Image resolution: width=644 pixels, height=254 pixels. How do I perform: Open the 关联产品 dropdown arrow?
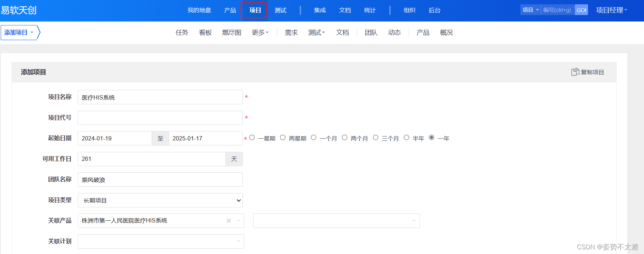click(x=238, y=221)
